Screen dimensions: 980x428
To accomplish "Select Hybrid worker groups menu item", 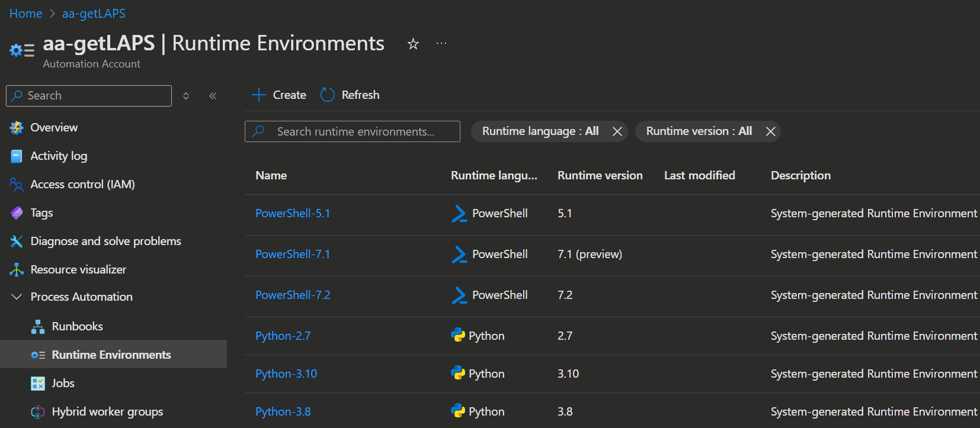I will tap(107, 411).
